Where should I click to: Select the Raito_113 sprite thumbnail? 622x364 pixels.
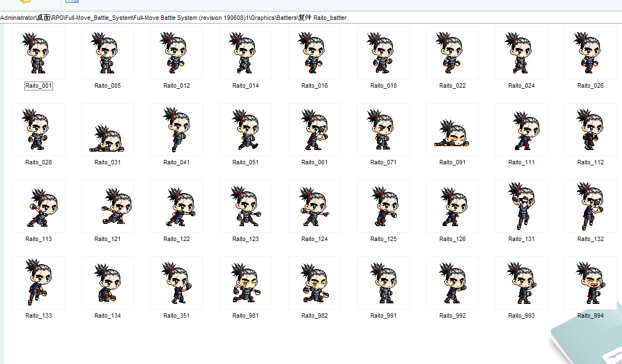pos(39,206)
